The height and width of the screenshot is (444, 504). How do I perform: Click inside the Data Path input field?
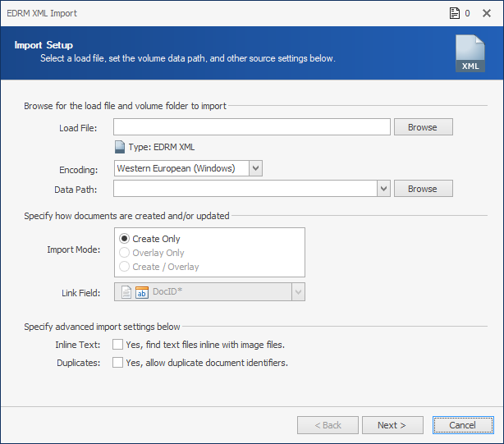click(x=245, y=189)
